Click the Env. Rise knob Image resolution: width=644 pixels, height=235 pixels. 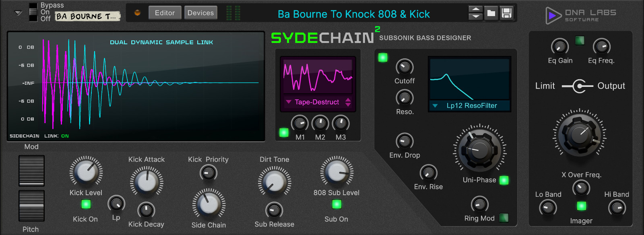coord(428,173)
